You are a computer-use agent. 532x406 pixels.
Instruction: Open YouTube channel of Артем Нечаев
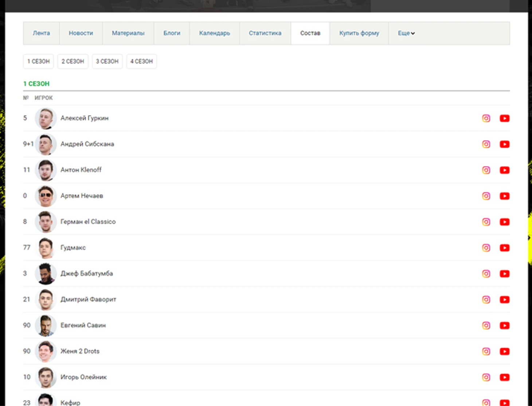[504, 196]
